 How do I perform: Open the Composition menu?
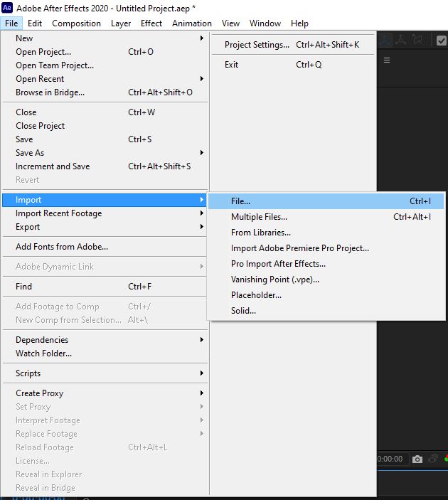(x=76, y=23)
